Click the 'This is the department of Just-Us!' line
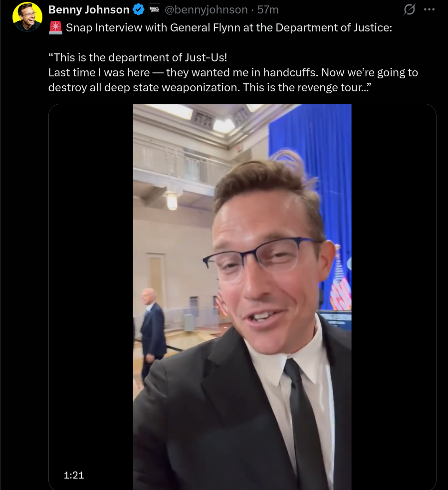448x490 pixels. pos(138,57)
